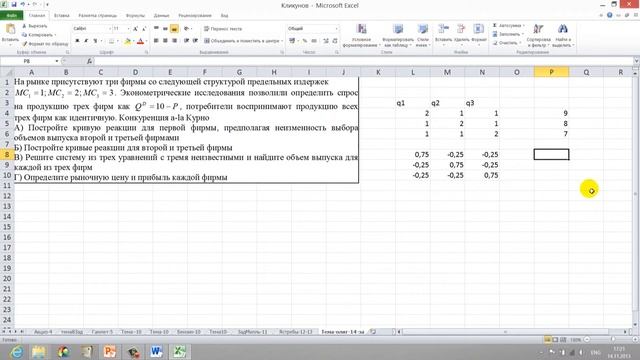Open PowerPoint from the taskbar

tap(110, 351)
